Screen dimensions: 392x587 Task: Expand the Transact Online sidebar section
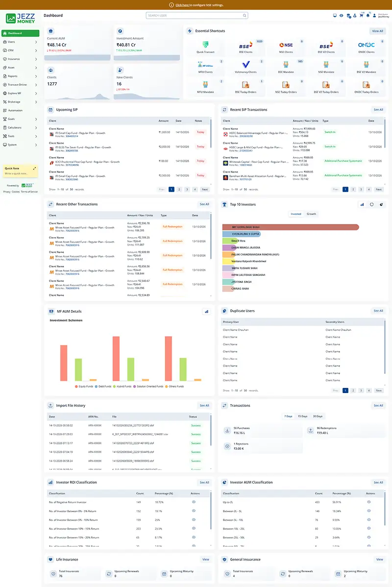pos(20,85)
